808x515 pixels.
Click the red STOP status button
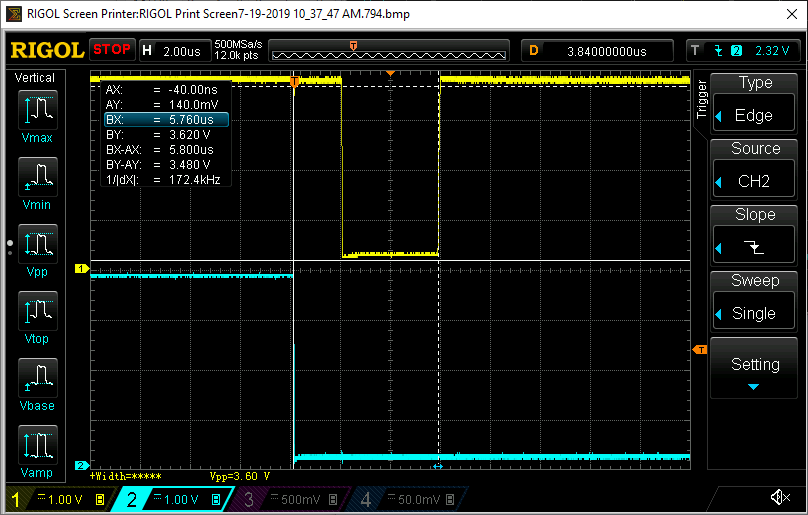pyautogui.click(x=112, y=49)
